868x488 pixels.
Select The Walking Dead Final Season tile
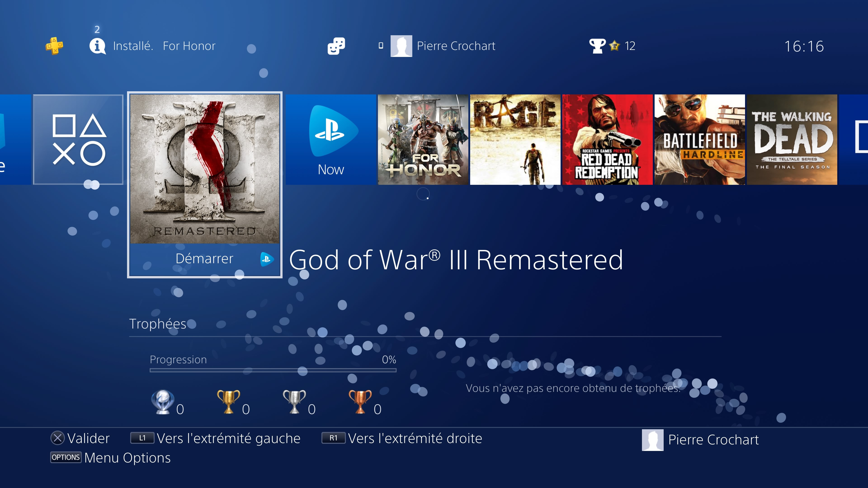click(x=792, y=139)
